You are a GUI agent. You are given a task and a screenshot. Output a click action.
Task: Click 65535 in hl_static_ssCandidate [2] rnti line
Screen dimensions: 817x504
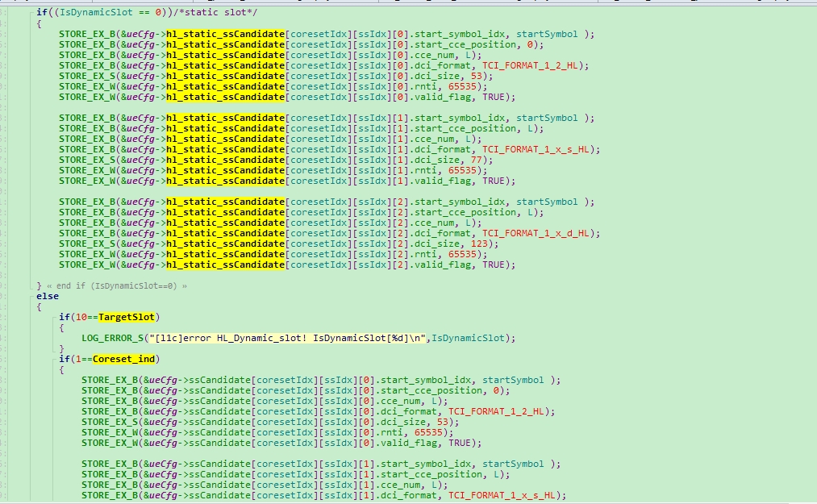point(462,254)
